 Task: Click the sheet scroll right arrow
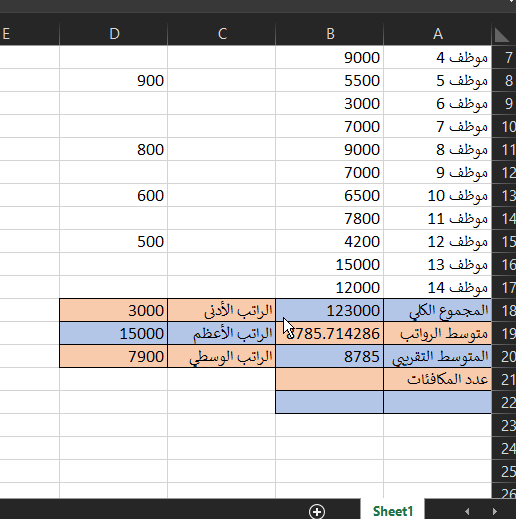[494, 511]
